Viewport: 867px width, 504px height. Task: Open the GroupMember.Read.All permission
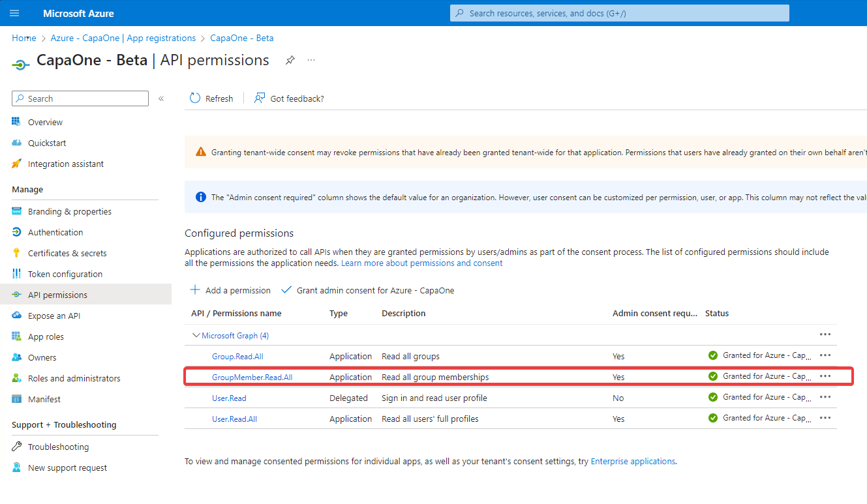[252, 378]
